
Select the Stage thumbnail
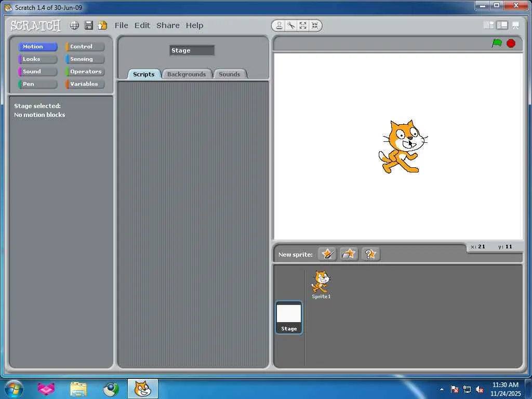[x=289, y=317]
